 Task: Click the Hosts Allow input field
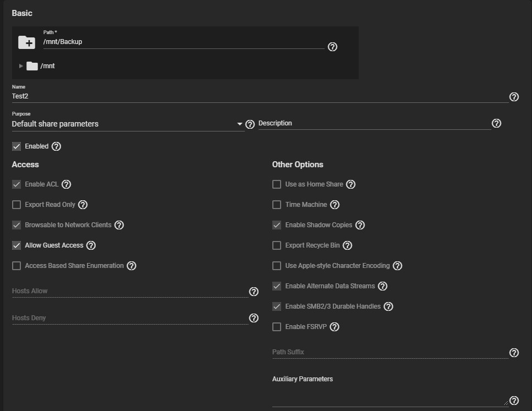tap(130, 291)
